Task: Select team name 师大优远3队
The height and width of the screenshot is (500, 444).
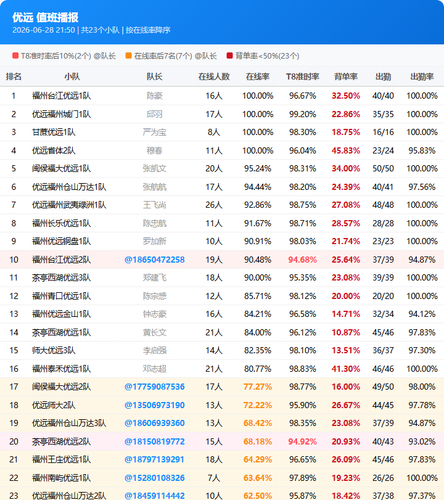Action: 54,351
